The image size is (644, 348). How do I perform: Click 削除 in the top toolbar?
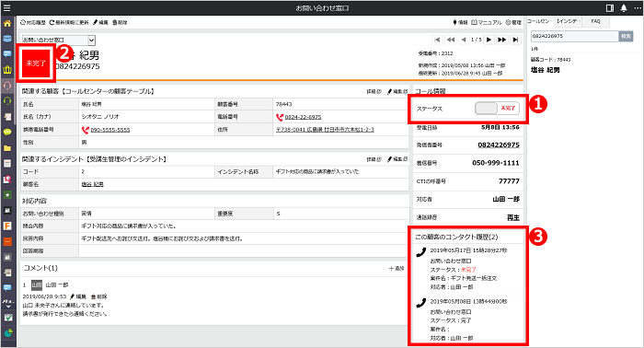pos(120,23)
